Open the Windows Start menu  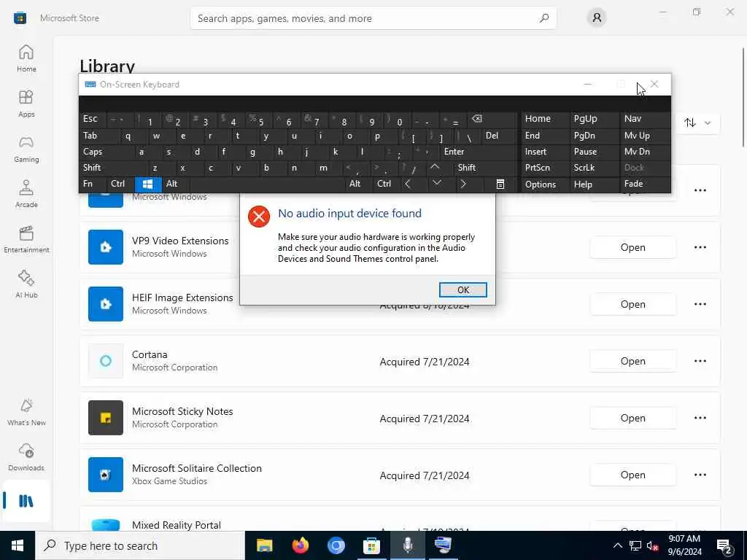point(18,545)
